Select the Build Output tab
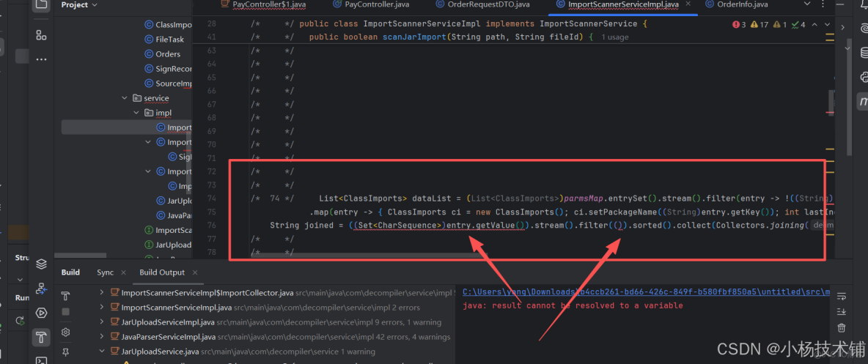Screen dimensions: 868x364 (161, 272)
